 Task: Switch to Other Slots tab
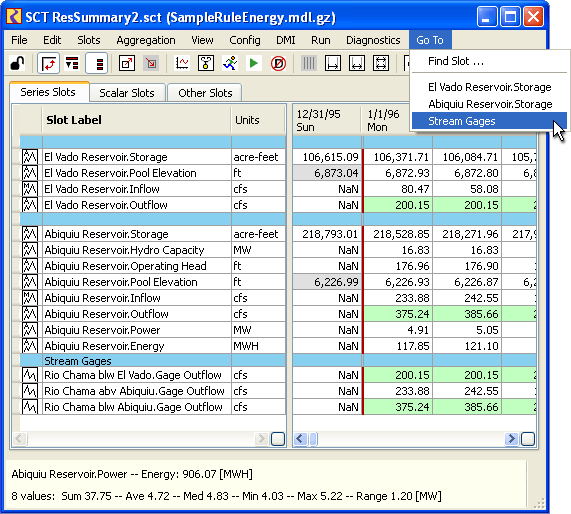pos(205,93)
